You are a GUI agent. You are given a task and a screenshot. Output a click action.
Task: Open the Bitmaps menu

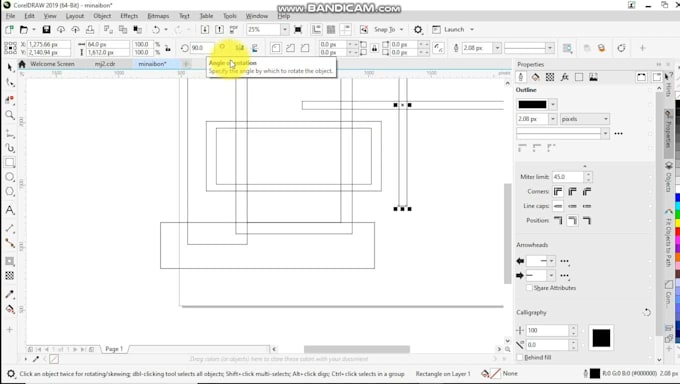[x=158, y=16]
